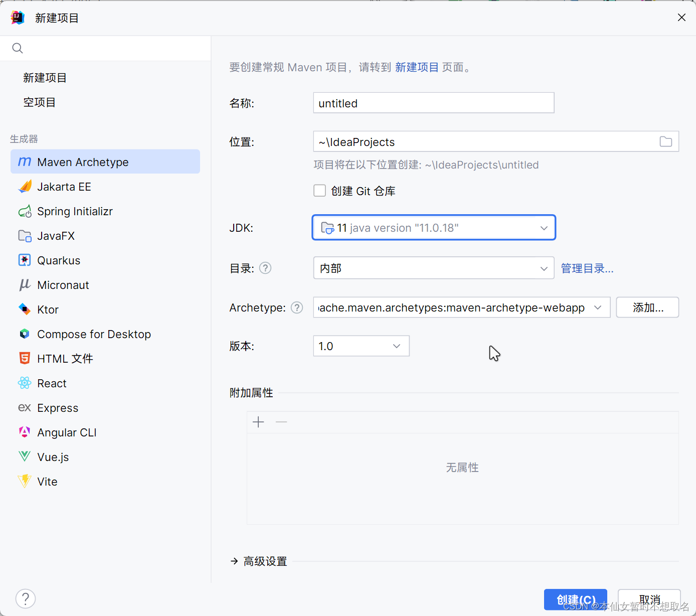The height and width of the screenshot is (616, 696).
Task: Select the Spring Initializr generator
Action: click(105, 211)
